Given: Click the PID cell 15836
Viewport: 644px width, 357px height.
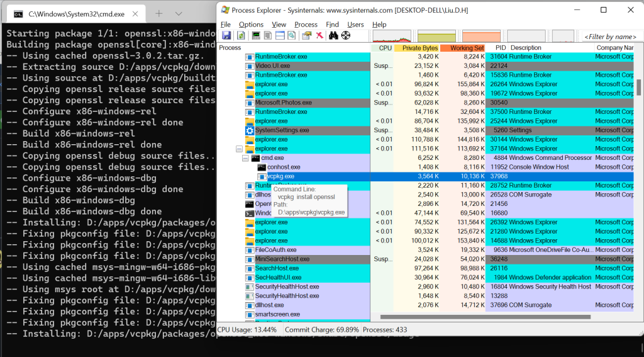Looking at the screenshot, I should [499, 76].
